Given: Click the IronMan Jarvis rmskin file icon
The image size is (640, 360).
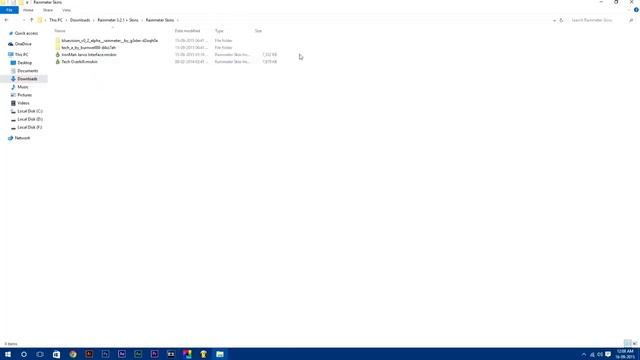Looking at the screenshot, I should coord(58,54).
